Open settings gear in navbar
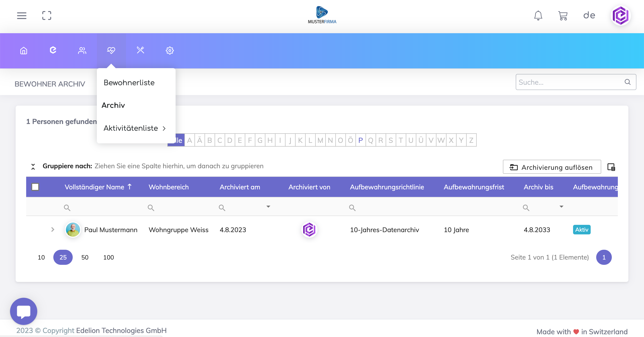644x337 pixels. point(170,51)
